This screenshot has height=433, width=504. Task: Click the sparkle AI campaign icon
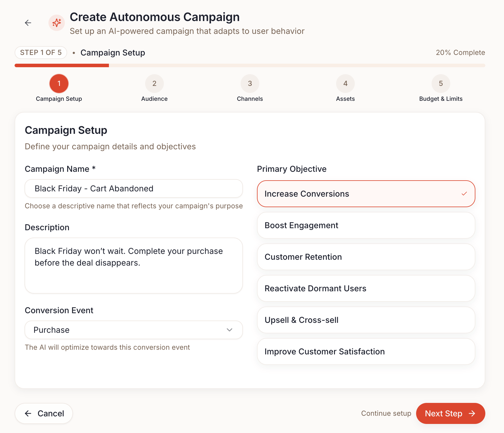click(x=57, y=23)
